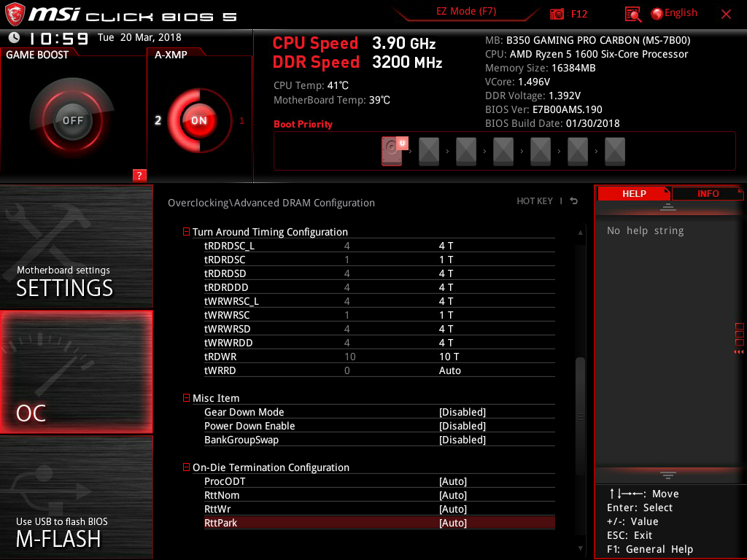747x560 pixels.
Task: Collapse On-Die Termination Configuration section
Action: tap(186, 467)
